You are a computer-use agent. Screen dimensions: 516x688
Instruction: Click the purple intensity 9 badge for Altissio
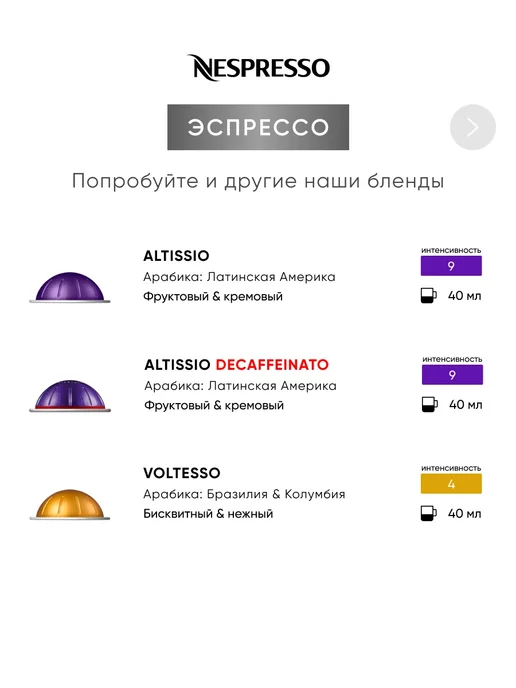[x=451, y=266]
